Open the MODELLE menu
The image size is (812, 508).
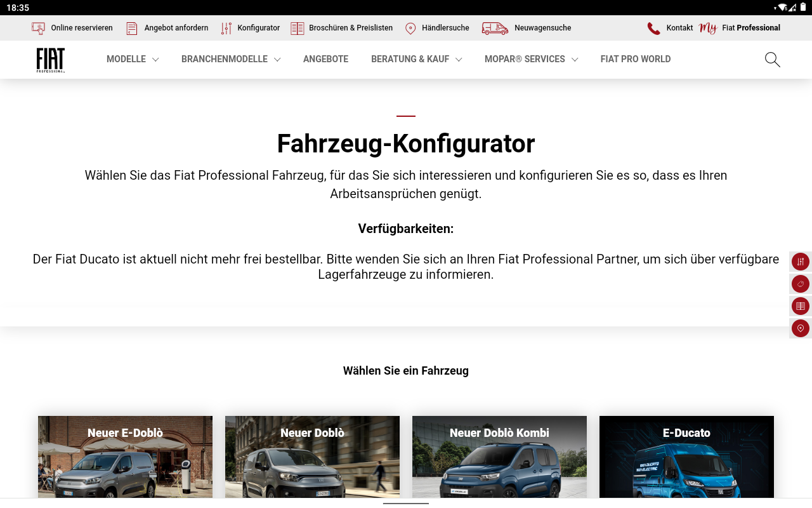126,59
